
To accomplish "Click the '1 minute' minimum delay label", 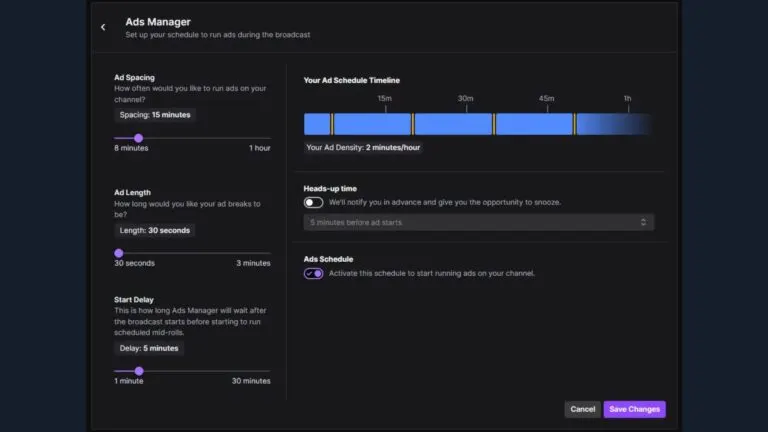I will [129, 381].
